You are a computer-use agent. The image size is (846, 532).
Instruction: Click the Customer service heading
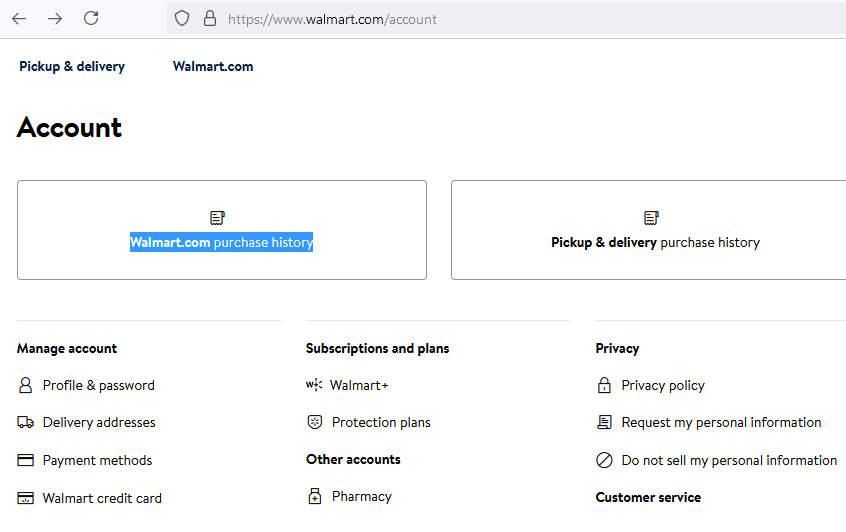pyautogui.click(x=648, y=497)
